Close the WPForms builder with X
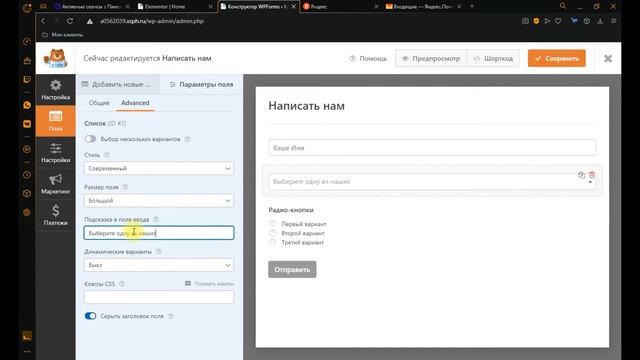Viewport: 640px width, 360px height. coord(608,58)
